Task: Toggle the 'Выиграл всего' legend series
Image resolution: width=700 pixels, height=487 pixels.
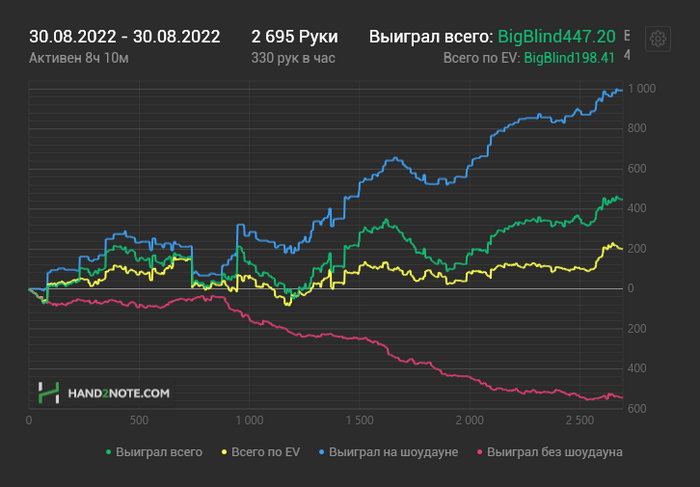Action: coord(154,452)
